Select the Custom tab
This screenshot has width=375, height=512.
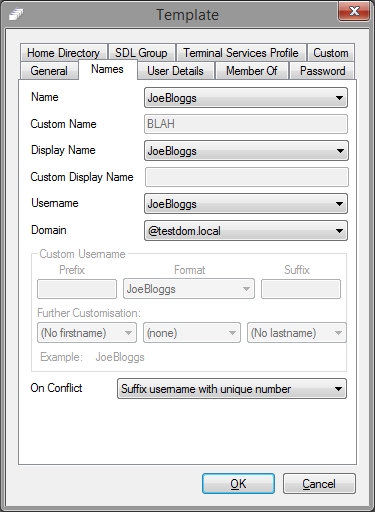click(331, 53)
